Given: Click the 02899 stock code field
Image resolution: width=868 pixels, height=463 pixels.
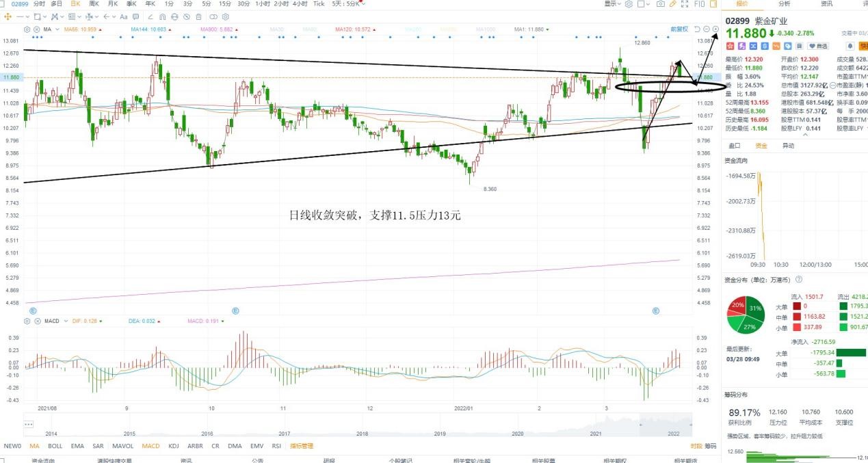Looking at the screenshot, I should coord(20,4).
